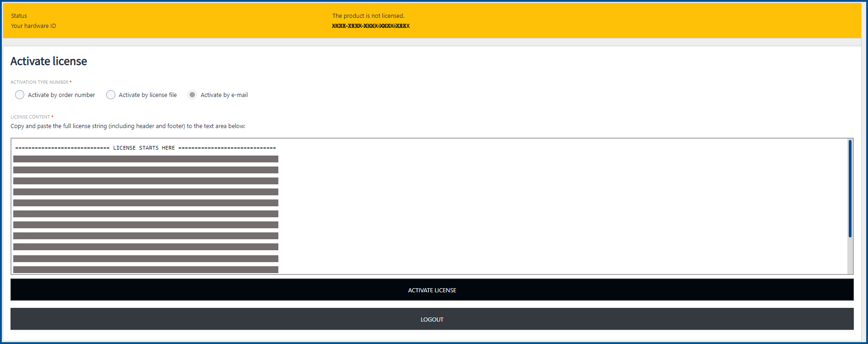This screenshot has width=868, height=344.
Task: Click the 'Copy and paste the full license string' instruction
Action: [128, 126]
